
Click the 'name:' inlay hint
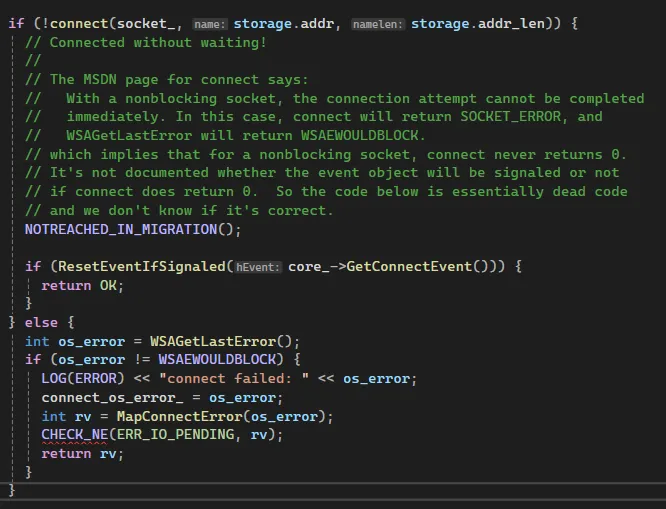210,24
